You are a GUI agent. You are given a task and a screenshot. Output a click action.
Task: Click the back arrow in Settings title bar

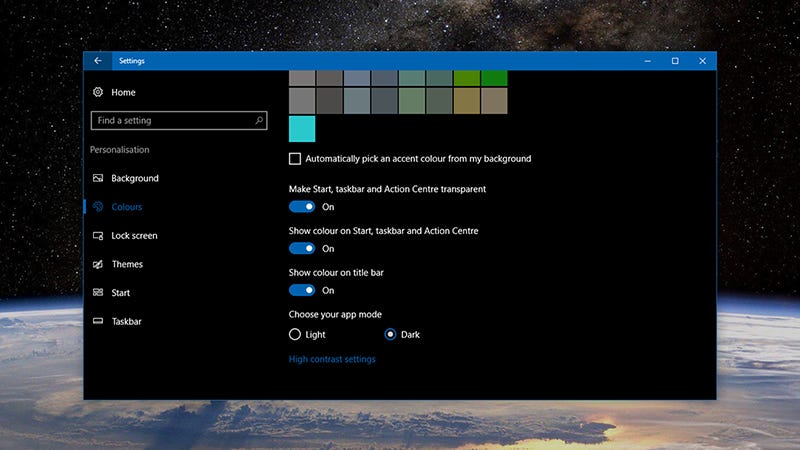97,61
